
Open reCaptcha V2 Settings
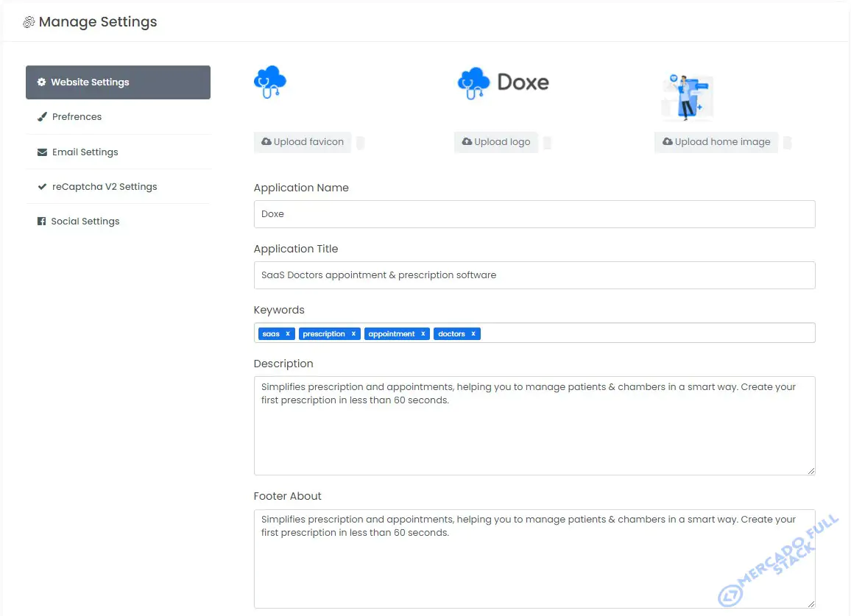tap(118, 187)
